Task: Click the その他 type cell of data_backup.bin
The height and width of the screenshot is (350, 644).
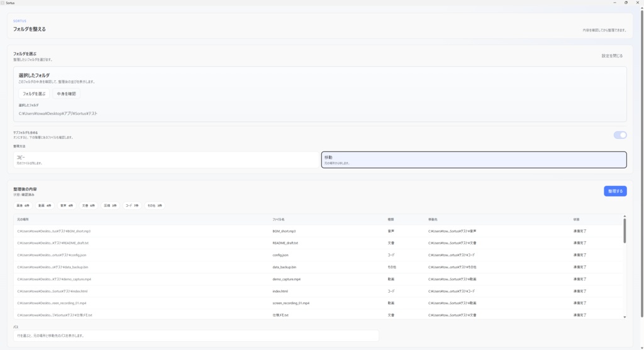Action: coord(392,267)
